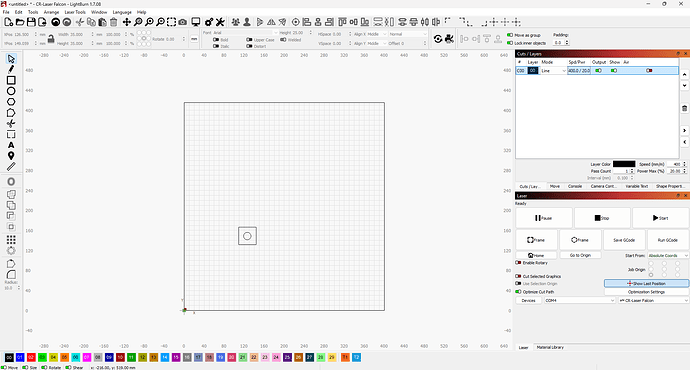
Task: Toggle Air assist switch for layer C00
Action: point(649,70)
